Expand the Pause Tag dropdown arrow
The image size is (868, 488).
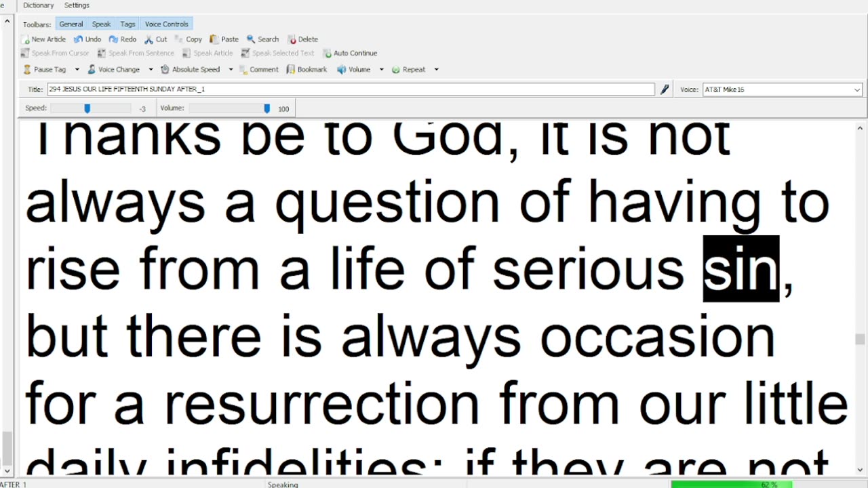(x=77, y=69)
